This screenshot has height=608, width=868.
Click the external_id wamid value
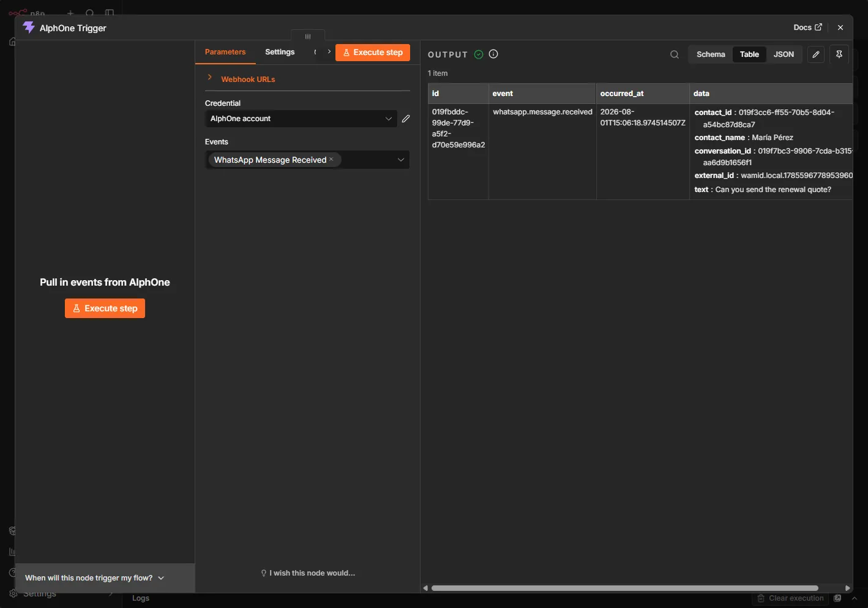[796, 176]
